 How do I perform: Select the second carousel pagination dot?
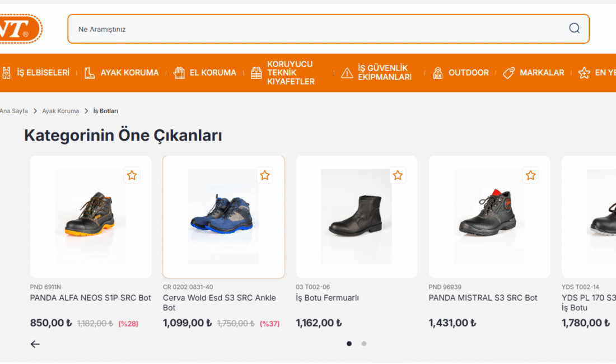[x=364, y=343]
